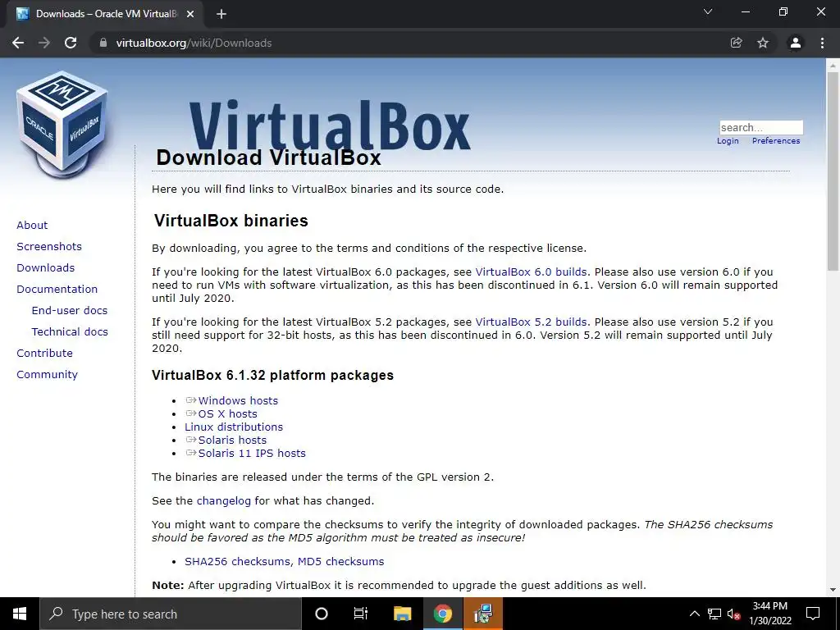
Task: Click the Download VirtualBox heading
Action: tap(268, 157)
